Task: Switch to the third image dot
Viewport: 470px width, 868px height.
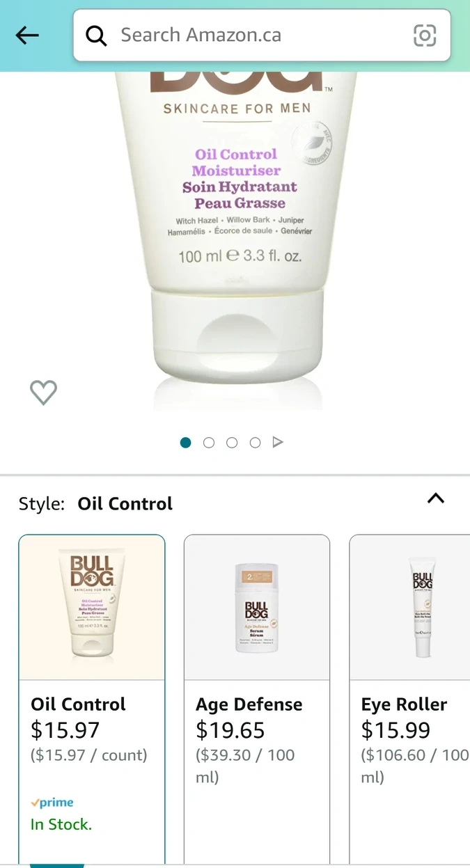Action: pos(232,442)
